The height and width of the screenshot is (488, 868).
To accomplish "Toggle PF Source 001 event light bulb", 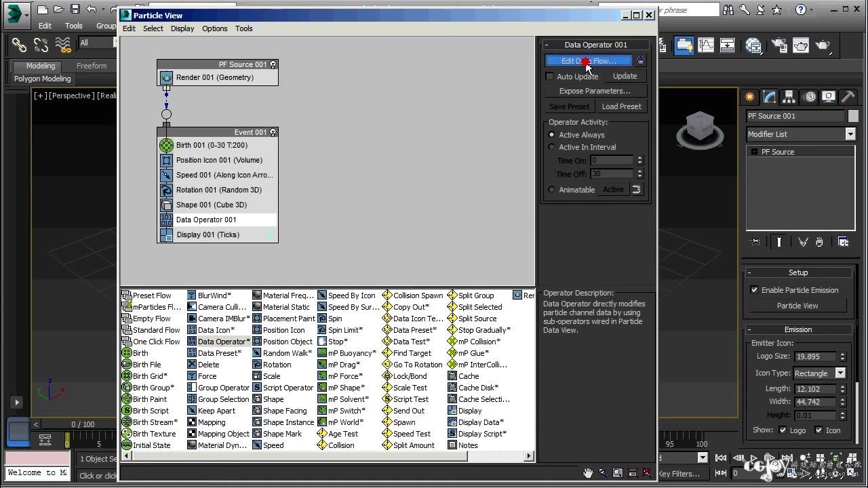I will [x=273, y=64].
